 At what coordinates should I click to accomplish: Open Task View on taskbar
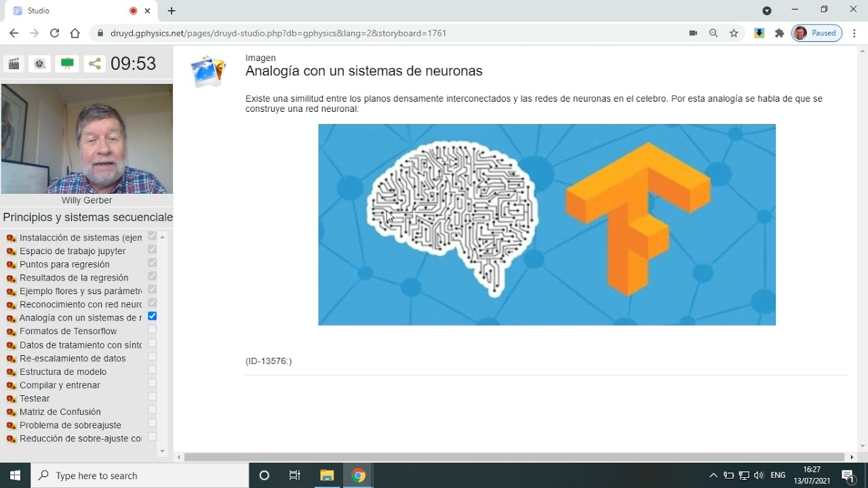pyautogui.click(x=295, y=475)
